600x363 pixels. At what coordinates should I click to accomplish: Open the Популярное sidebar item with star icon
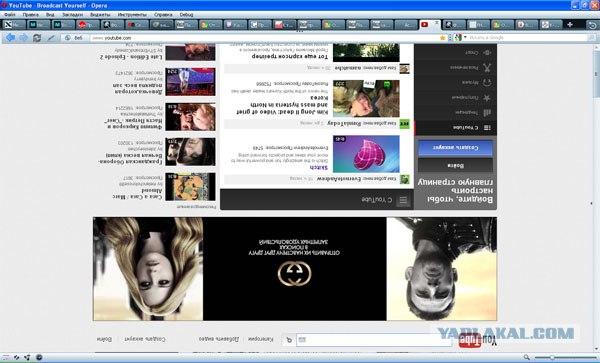pyautogui.click(x=456, y=98)
